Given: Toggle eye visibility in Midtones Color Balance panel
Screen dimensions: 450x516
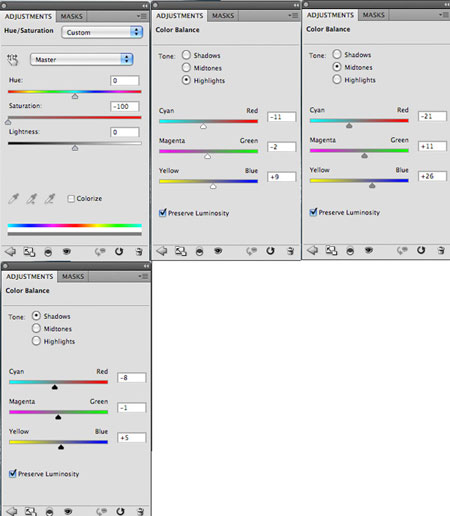Looking at the screenshot, I should point(369,250).
